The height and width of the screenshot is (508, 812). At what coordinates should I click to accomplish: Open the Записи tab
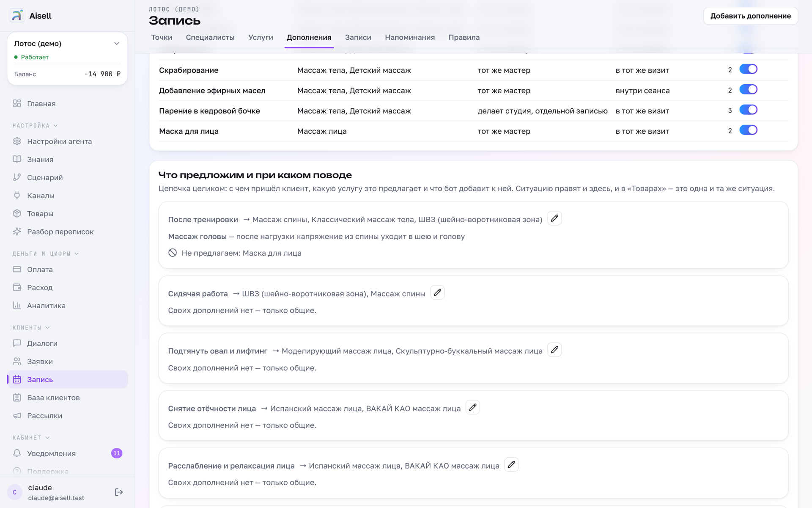tap(358, 37)
